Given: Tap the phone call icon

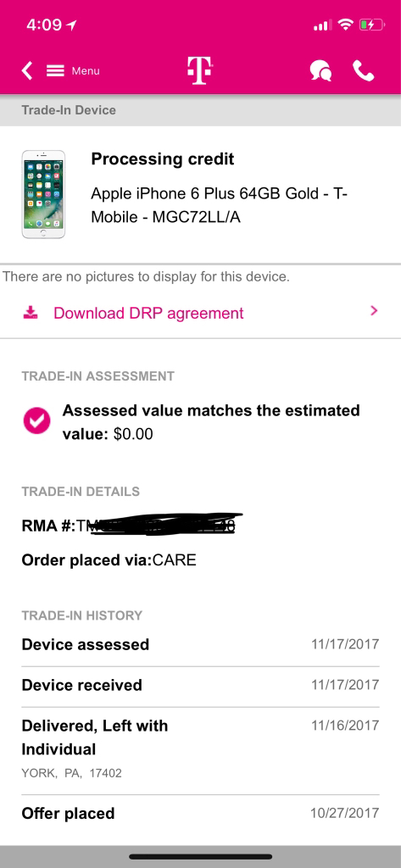Looking at the screenshot, I should pos(364,71).
